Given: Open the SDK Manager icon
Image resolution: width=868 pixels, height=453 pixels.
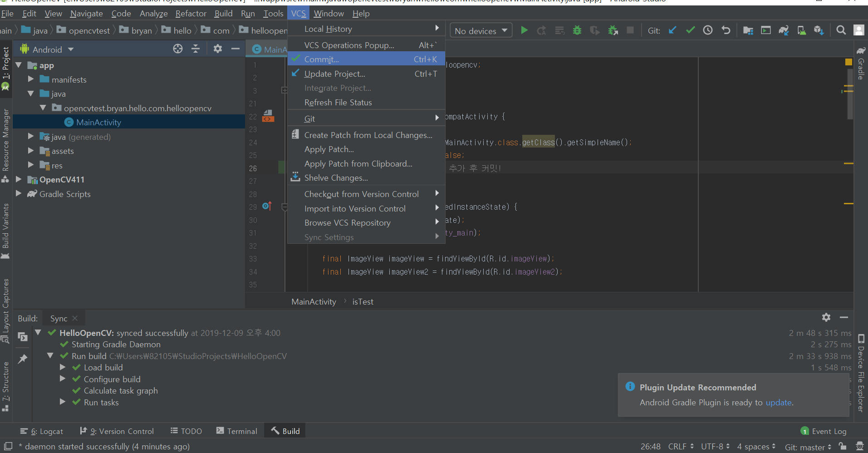Looking at the screenshot, I should [819, 30].
